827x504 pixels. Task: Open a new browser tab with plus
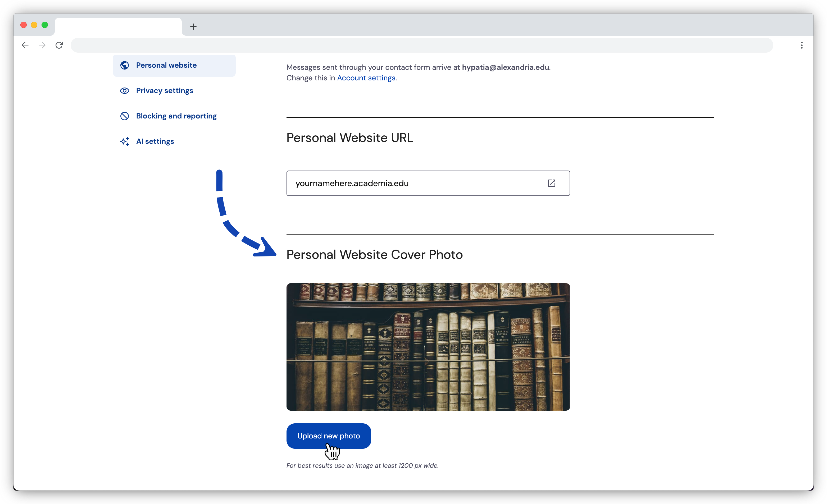point(193,26)
